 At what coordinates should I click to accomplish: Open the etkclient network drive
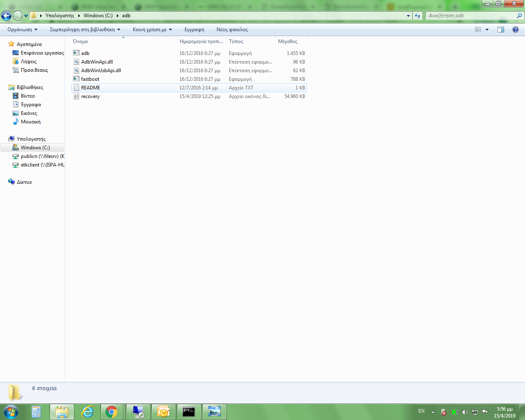click(x=42, y=165)
